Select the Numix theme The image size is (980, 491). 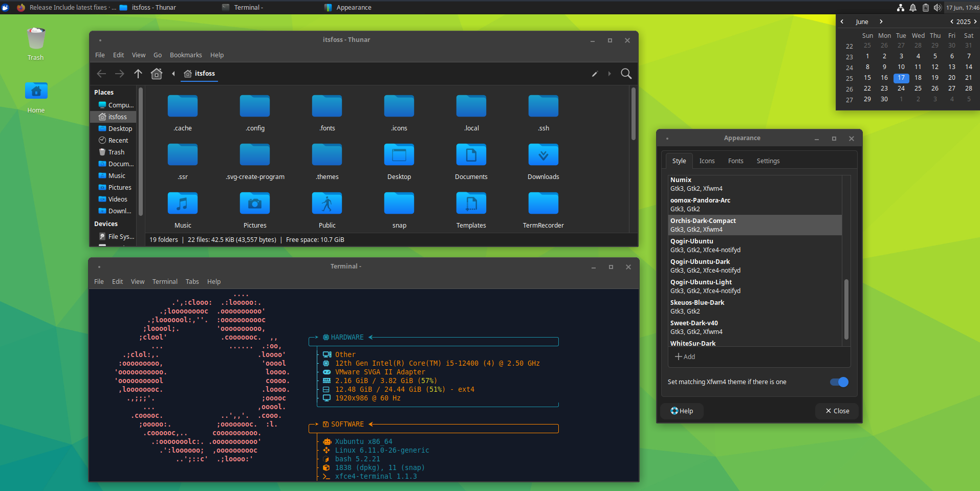coord(755,184)
